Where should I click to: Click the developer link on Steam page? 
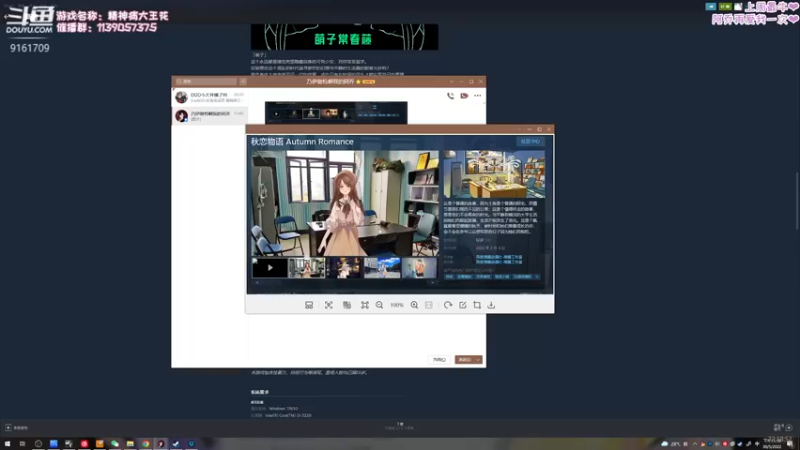click(x=498, y=257)
